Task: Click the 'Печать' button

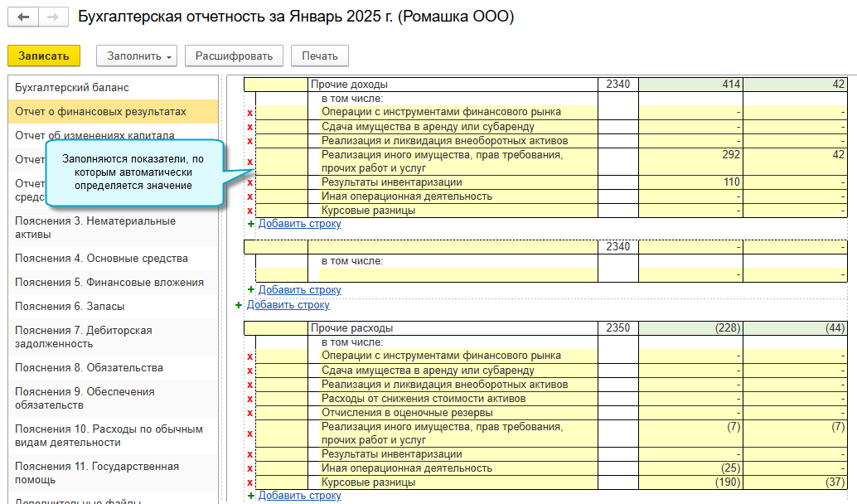Action: (x=319, y=56)
